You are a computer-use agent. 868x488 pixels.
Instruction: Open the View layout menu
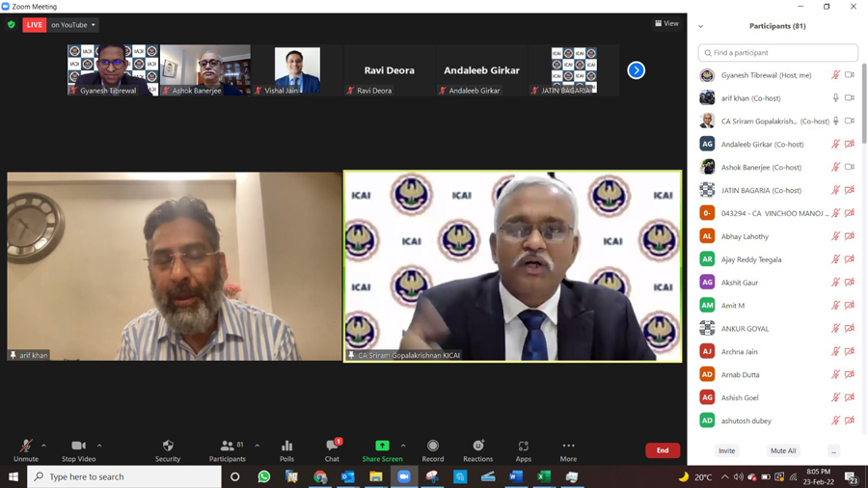click(x=666, y=23)
